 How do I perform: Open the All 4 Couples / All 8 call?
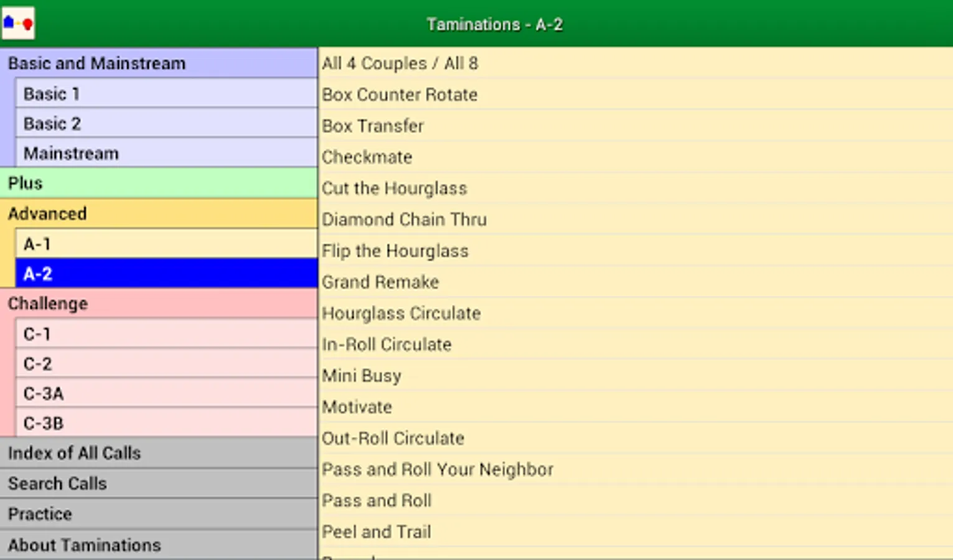(636, 63)
